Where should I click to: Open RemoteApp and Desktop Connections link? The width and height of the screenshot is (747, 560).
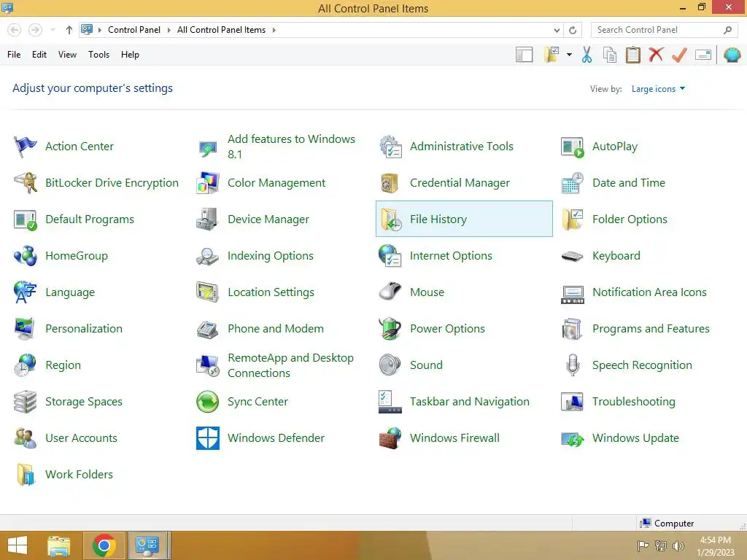290,365
